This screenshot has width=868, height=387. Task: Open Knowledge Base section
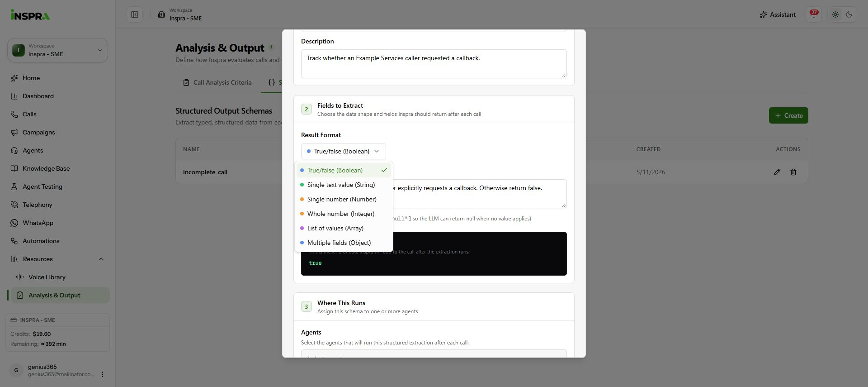click(58, 168)
